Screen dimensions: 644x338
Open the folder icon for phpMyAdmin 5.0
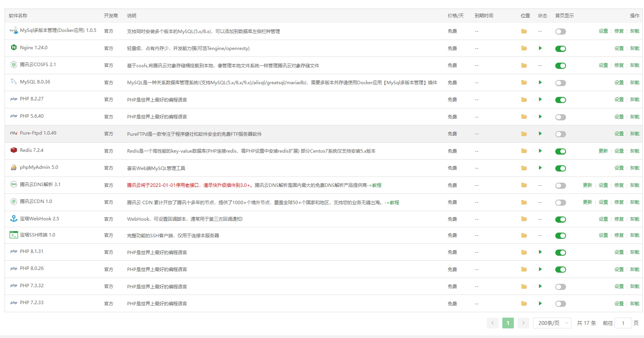[524, 168]
